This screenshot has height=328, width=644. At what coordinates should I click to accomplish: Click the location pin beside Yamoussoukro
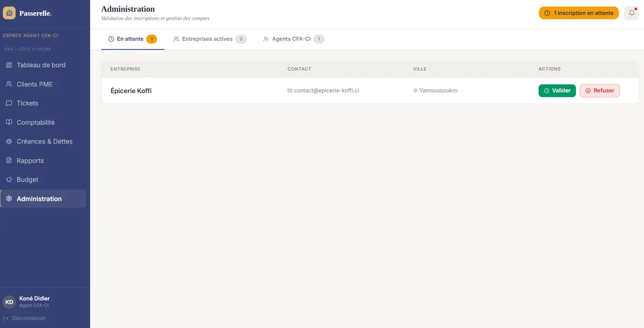[415, 91]
